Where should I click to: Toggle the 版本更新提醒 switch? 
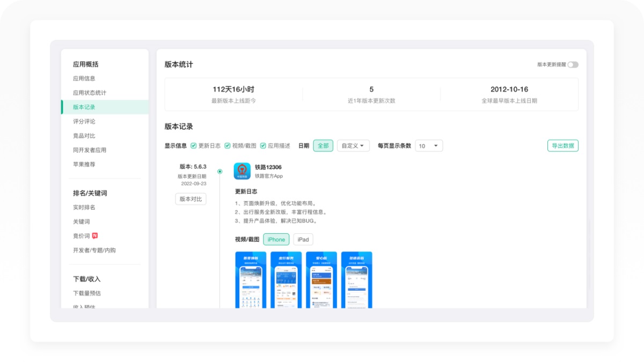tap(573, 64)
